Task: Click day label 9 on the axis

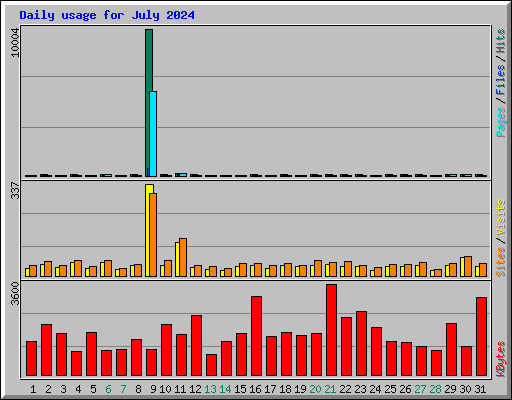Action: click(x=153, y=389)
